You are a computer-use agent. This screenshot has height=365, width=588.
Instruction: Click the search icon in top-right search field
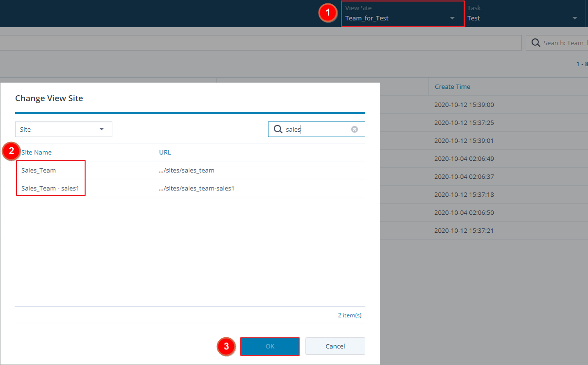pos(535,43)
